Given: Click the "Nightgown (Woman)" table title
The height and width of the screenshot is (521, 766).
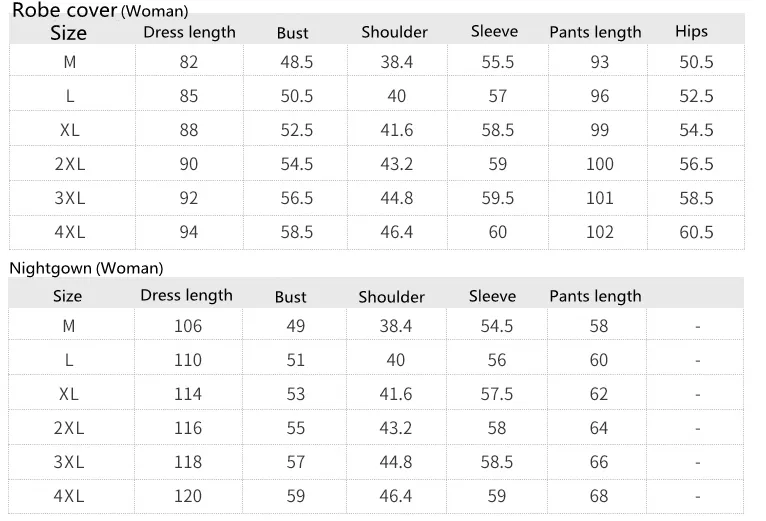Looking at the screenshot, I should pos(86,268).
